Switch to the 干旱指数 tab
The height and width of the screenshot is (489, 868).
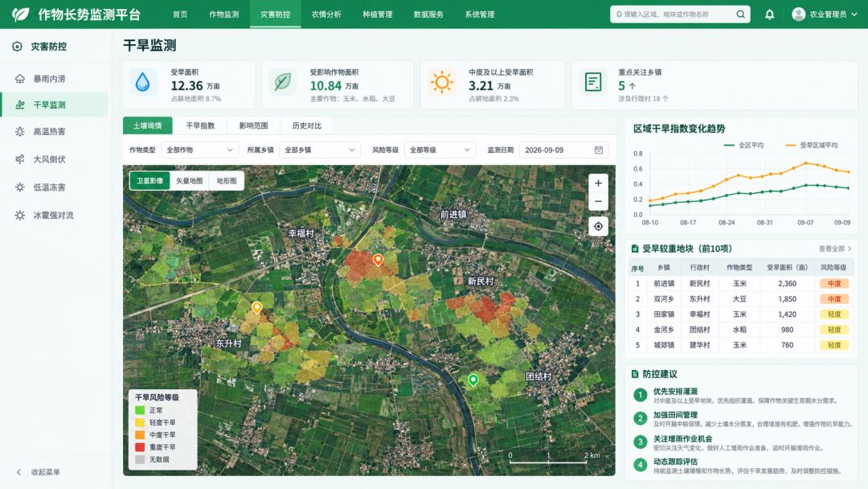click(200, 125)
